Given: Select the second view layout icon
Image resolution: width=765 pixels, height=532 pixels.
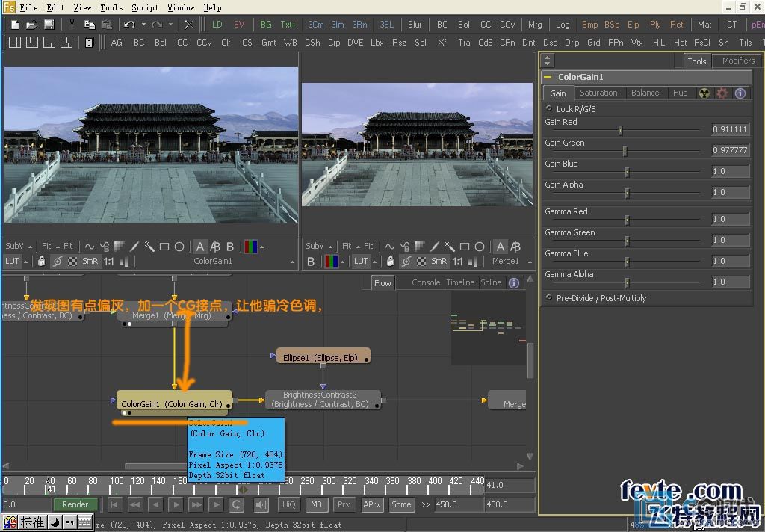Looking at the screenshot, I should tap(32, 43).
